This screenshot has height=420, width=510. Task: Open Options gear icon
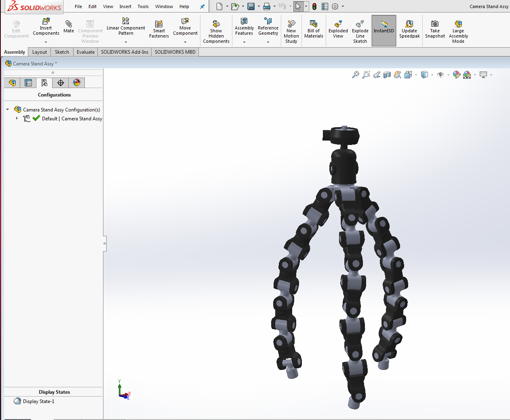tap(335, 6)
